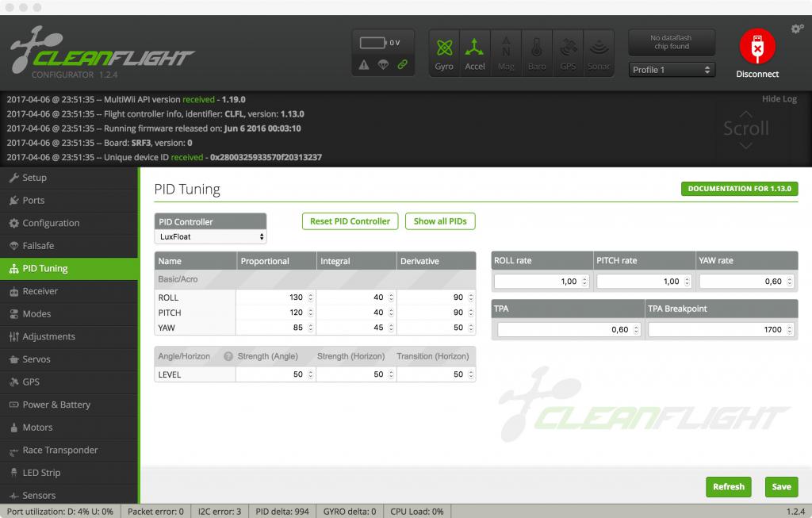812x518 pixels.
Task: Open the settings gear in top corner
Action: (797, 29)
